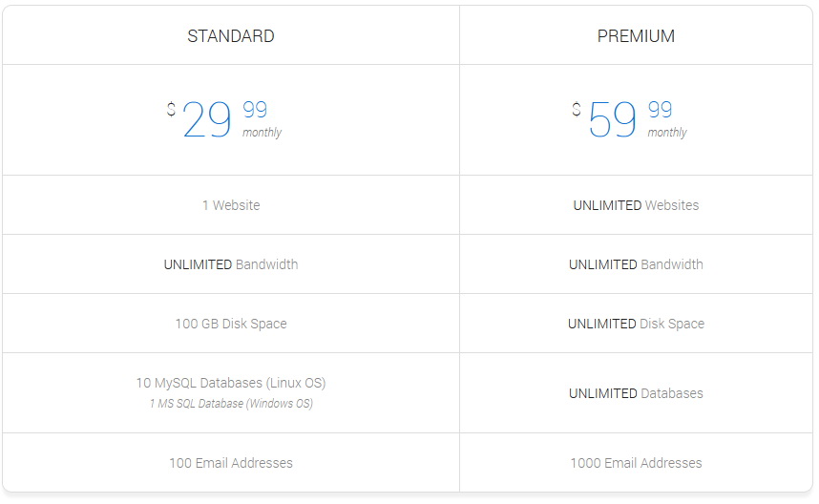Viewport: 819px width, 504px height.
Task: Click 1 MS SQL Database (Windows OS) note
Action: (x=231, y=404)
